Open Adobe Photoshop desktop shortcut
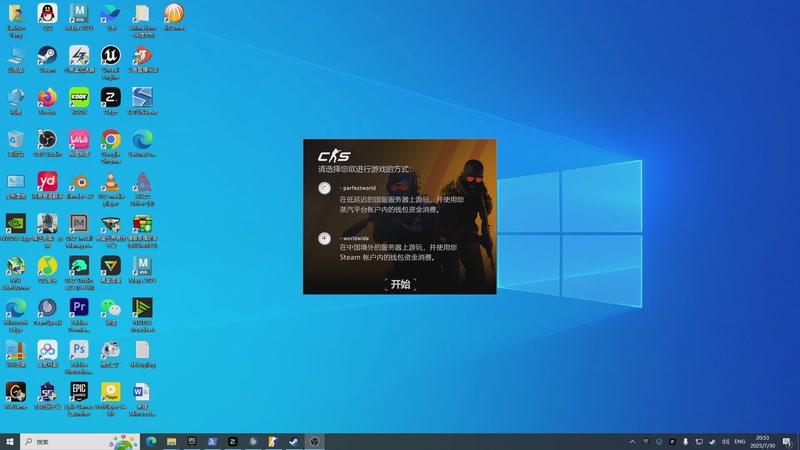The width and height of the screenshot is (800, 450). point(79,357)
